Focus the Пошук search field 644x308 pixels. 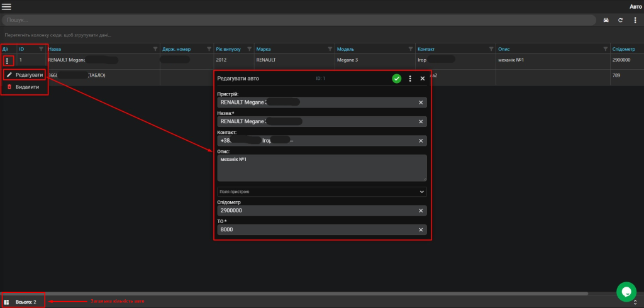pyautogui.click(x=299, y=20)
